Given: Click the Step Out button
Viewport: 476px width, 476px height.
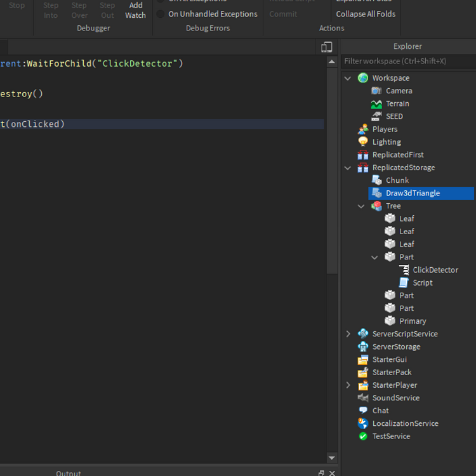Looking at the screenshot, I should 107,10.
